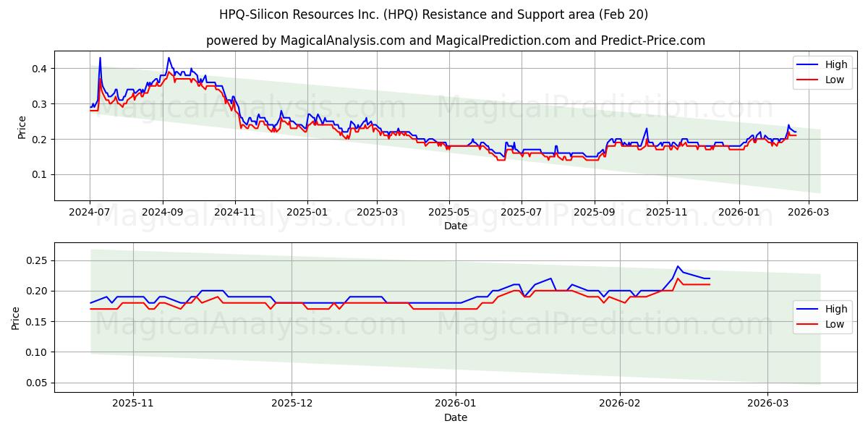Click the '0.3' price tick label

41,104
